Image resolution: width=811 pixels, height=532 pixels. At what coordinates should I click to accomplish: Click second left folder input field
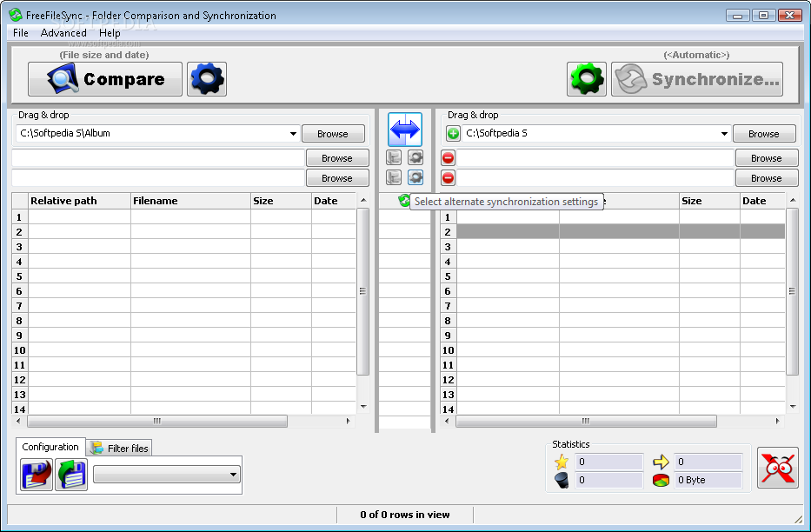coord(158,157)
